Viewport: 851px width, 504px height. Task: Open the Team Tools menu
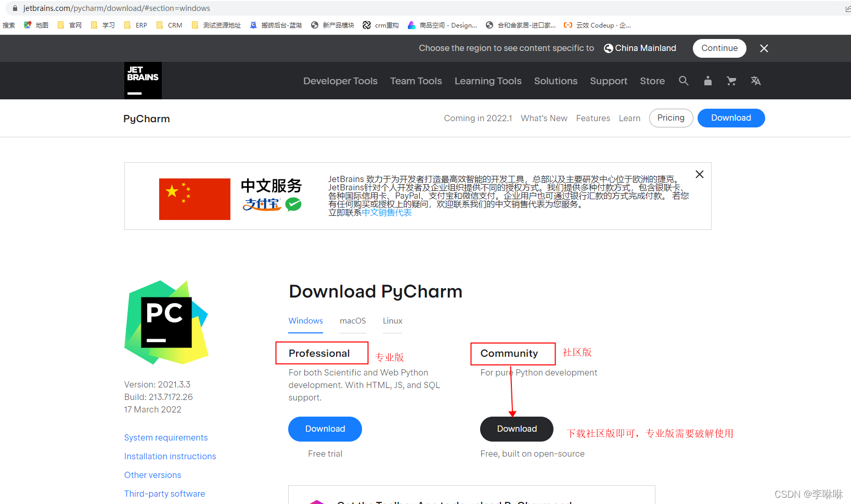(416, 81)
